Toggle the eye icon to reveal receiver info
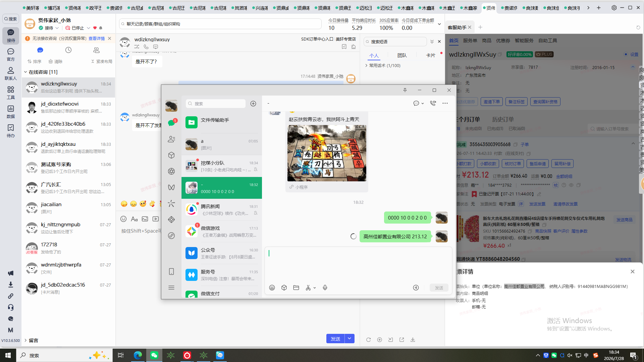Screen dimensions: 644x362 point(571,185)
